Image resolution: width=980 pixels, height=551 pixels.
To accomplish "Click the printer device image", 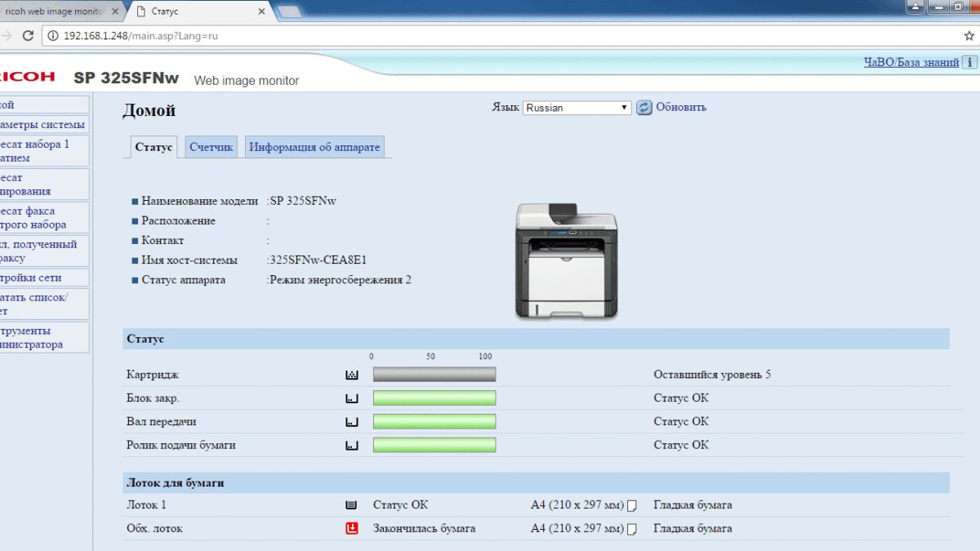I will tap(566, 260).
